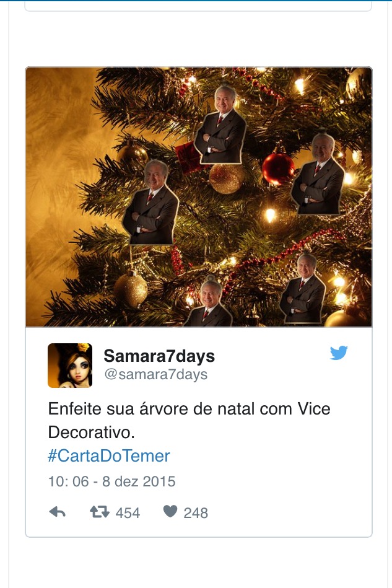This screenshot has width=392, height=588.
Task: Open the #CartaDoTemer hashtag
Action: [108, 456]
